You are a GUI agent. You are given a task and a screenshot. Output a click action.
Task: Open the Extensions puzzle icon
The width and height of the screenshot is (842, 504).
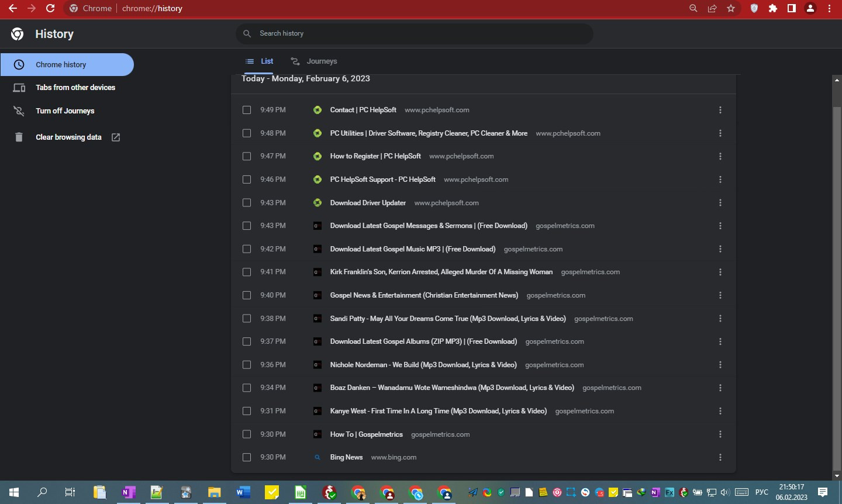773,8
